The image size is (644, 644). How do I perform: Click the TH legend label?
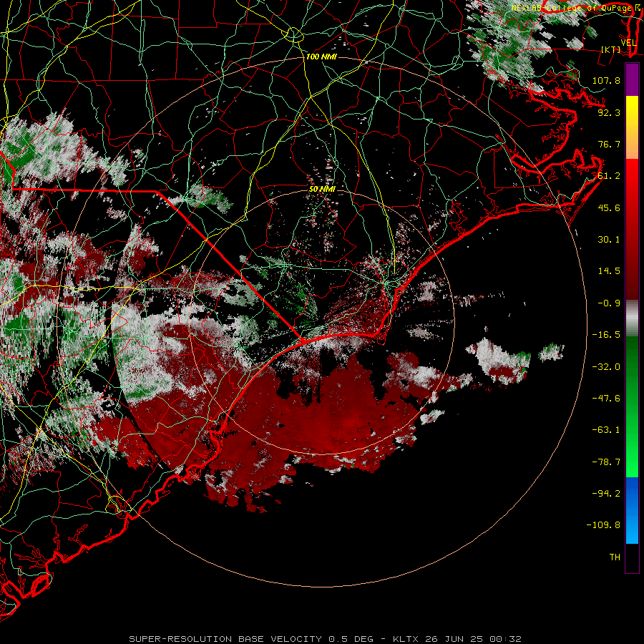click(x=615, y=557)
